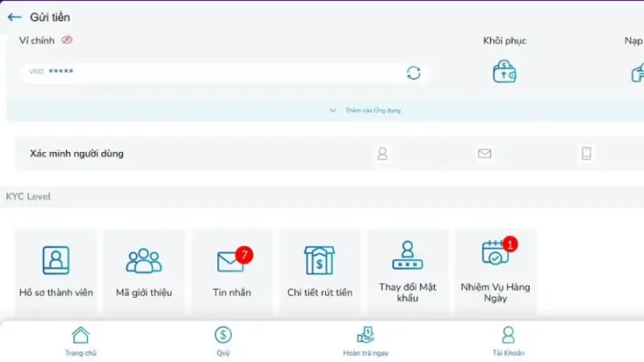This screenshot has width=644, height=362.
Task: Open Thay đổi Mật khẩu tile
Action: pyautogui.click(x=407, y=271)
